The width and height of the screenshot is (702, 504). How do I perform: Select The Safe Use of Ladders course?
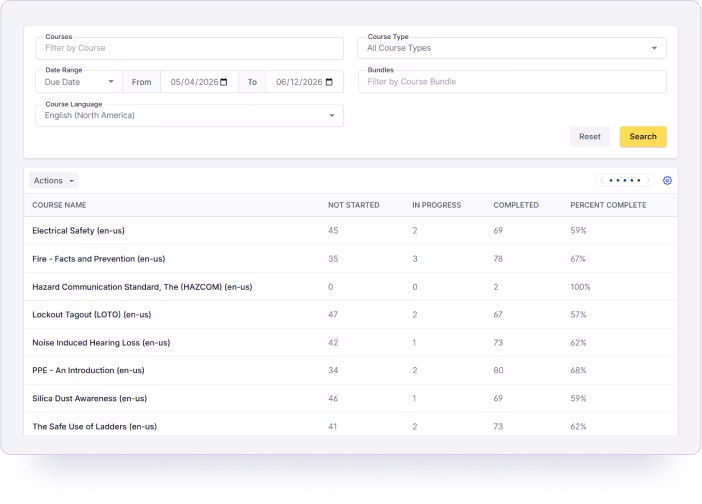click(x=94, y=427)
